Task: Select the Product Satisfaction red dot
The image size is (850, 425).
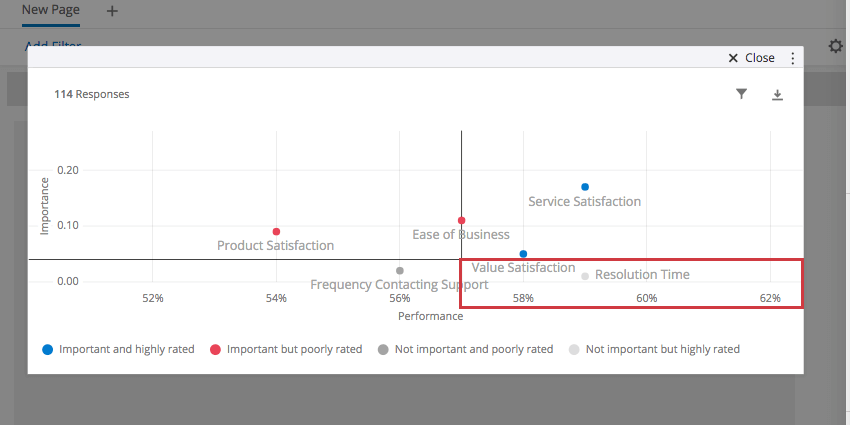Action: point(276,231)
